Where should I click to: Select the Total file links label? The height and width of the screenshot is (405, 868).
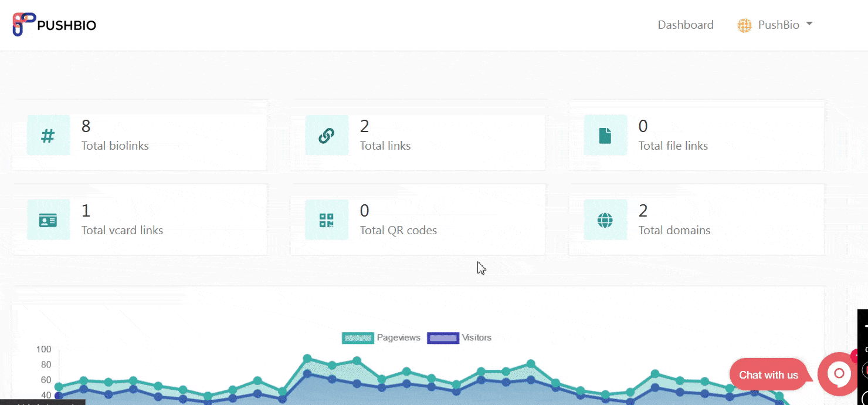point(673,146)
